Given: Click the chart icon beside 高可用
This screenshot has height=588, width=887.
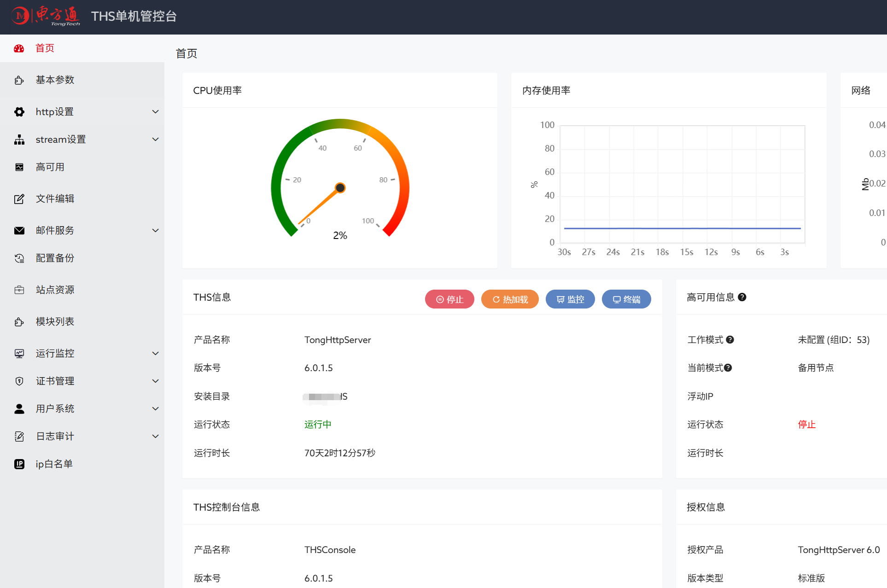Looking at the screenshot, I should click(19, 167).
